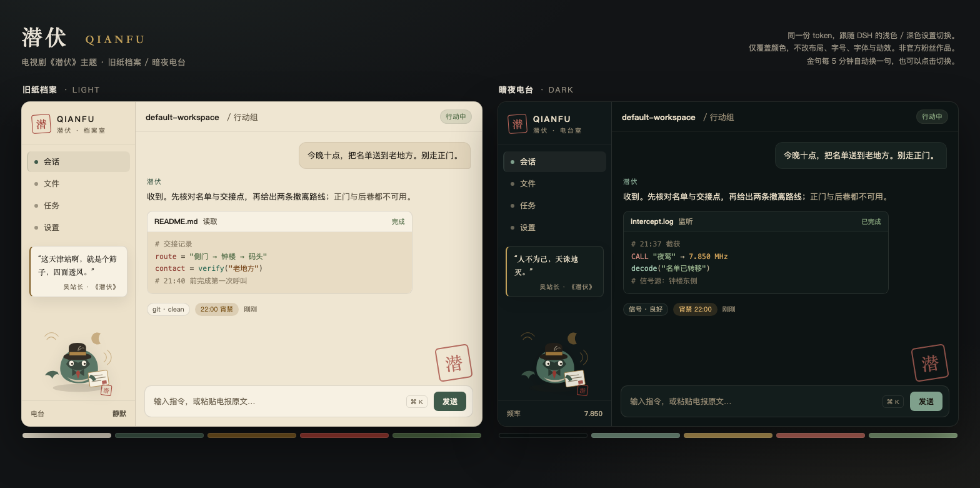Switch quote card “人不为己” in dark sidebar
The height and width of the screenshot is (488, 980).
click(x=554, y=272)
